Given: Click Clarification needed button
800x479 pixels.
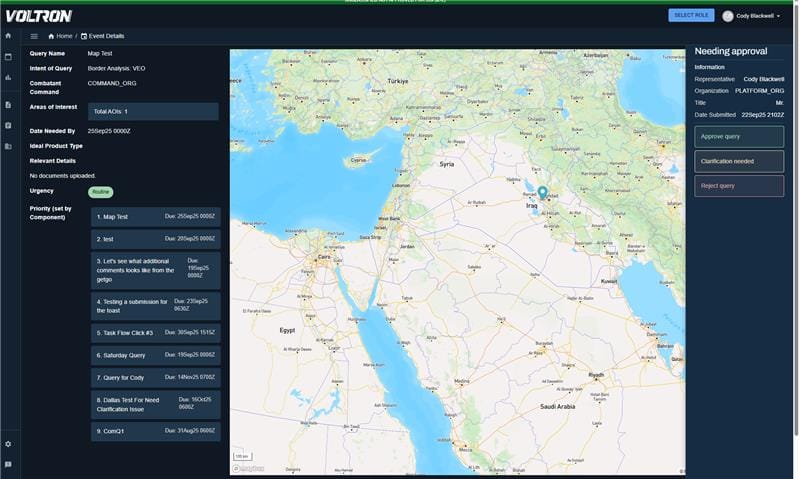Looking at the screenshot, I should pyautogui.click(x=739, y=160).
